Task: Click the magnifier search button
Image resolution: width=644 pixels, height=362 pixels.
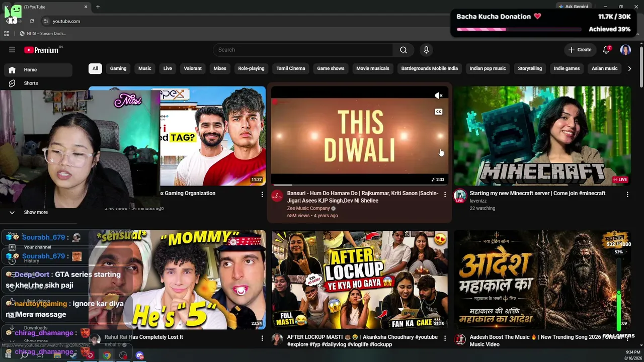Action: tap(404, 50)
